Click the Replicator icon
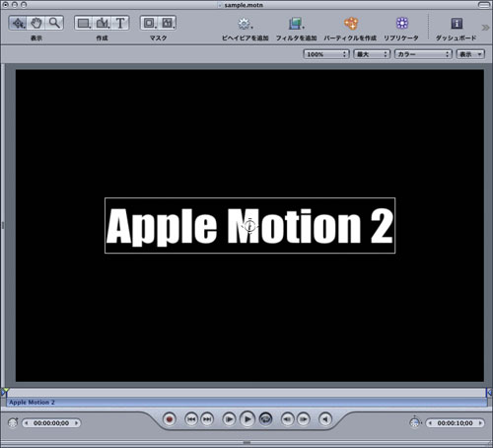This screenshot has width=493, height=448. pos(402,23)
